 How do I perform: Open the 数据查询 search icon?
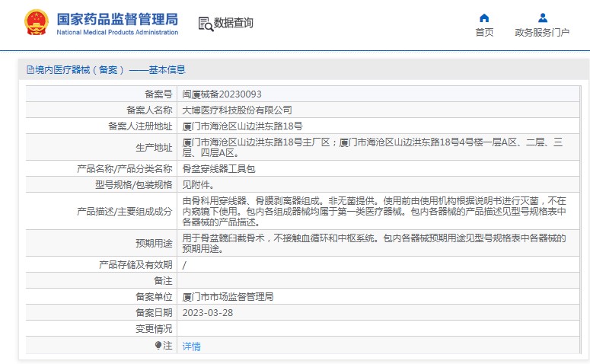[206, 24]
